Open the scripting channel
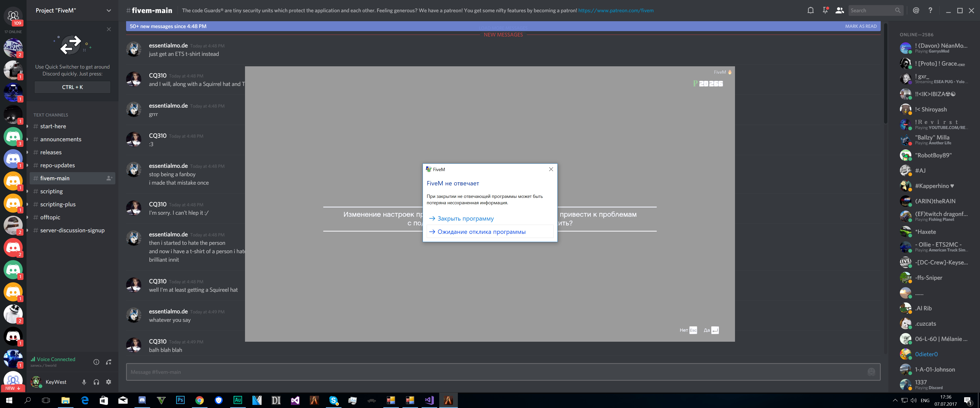 point(72,191)
